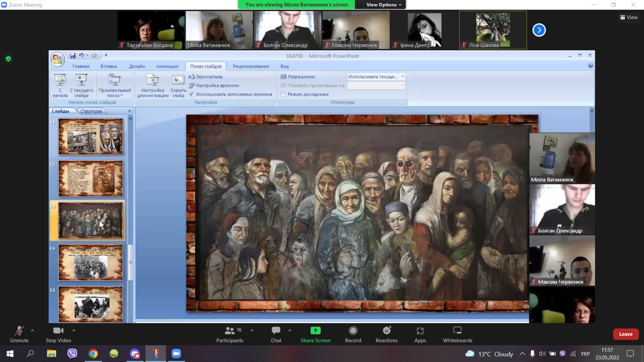Screen dimensions: 644x362
Task: Show hidden system tray icons
Action: 522,354
